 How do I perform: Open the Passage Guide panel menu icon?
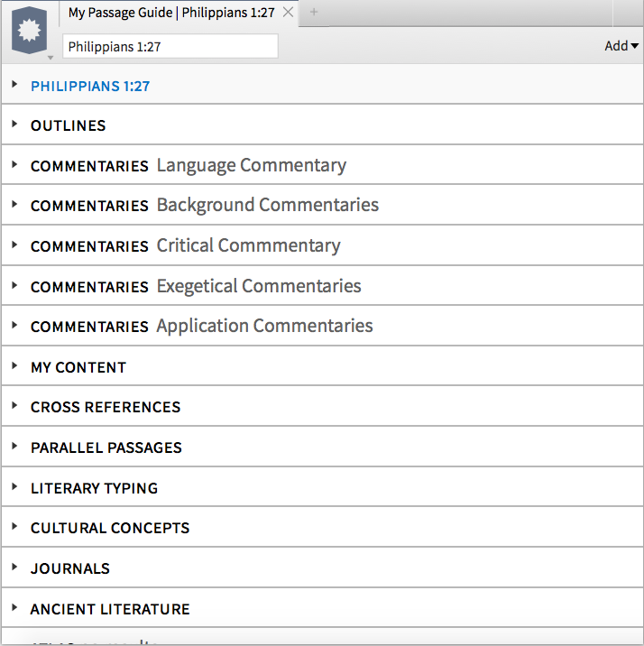[29, 31]
